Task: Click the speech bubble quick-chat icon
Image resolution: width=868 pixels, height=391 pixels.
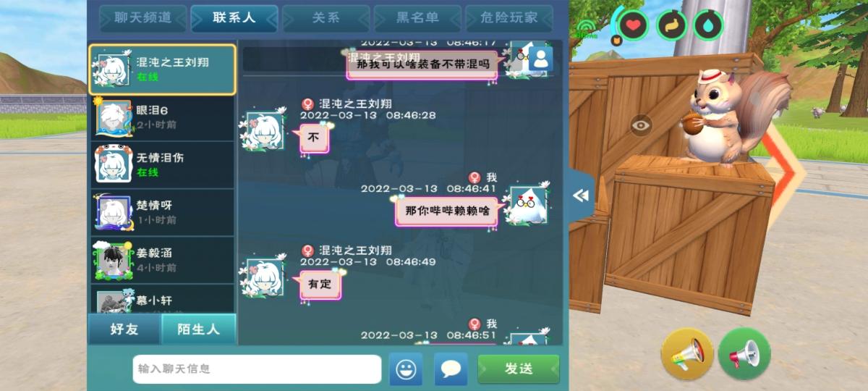Action: [451, 369]
